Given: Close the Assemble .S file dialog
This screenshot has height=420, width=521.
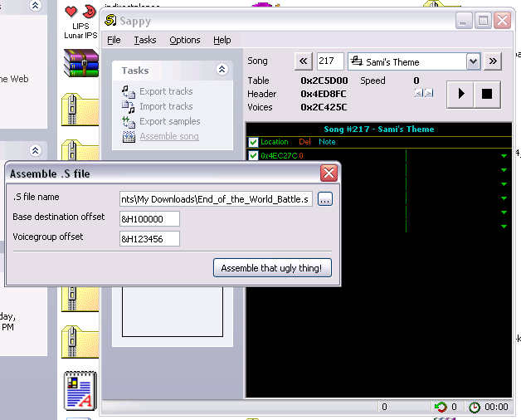Looking at the screenshot, I should point(329,173).
